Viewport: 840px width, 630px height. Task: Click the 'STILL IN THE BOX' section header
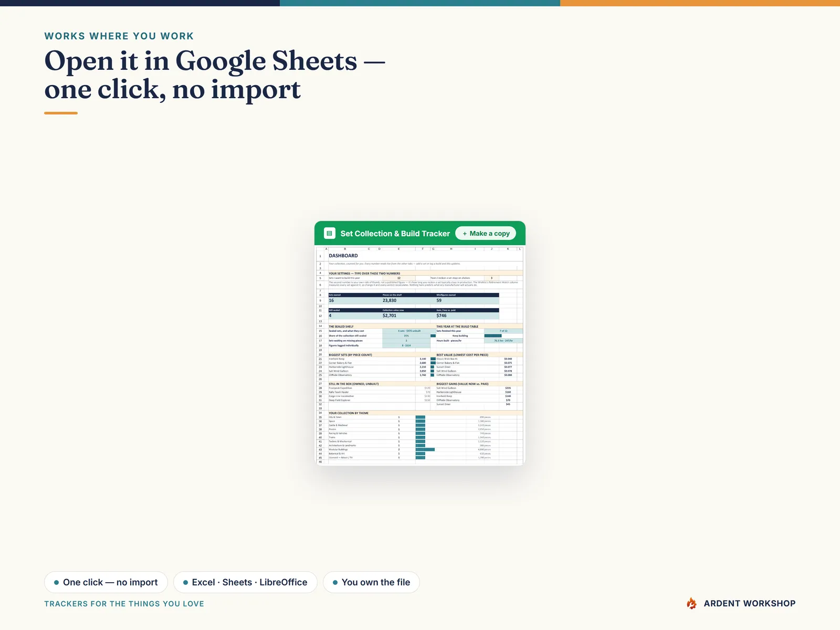click(x=353, y=384)
